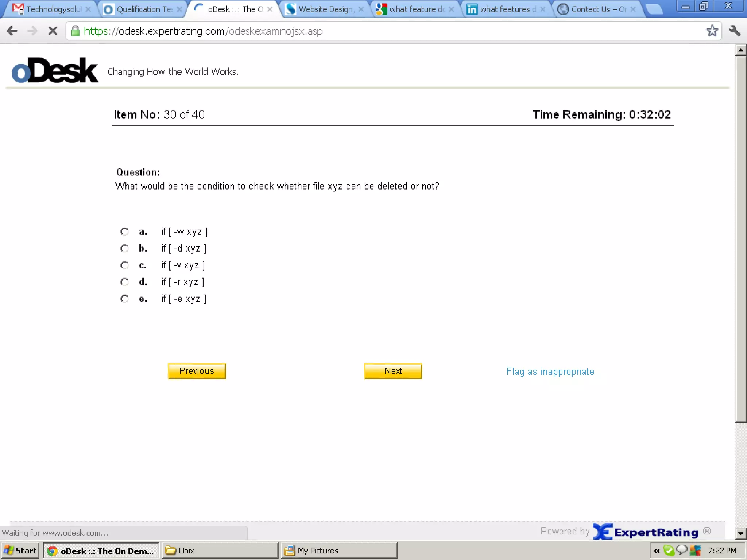This screenshot has height=560, width=747.
Task: Click the Time Remaining text
Action: [601, 115]
